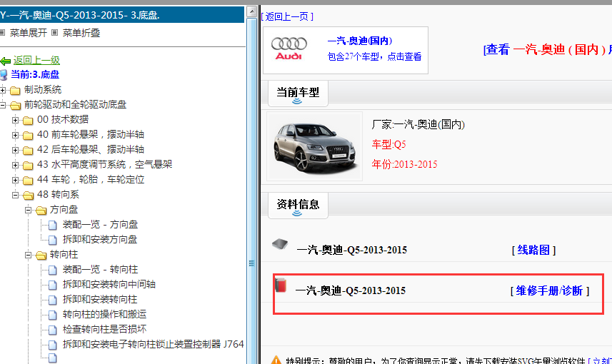
Task: Click the left panel vertical scrollbar thumb
Action: [252, 191]
